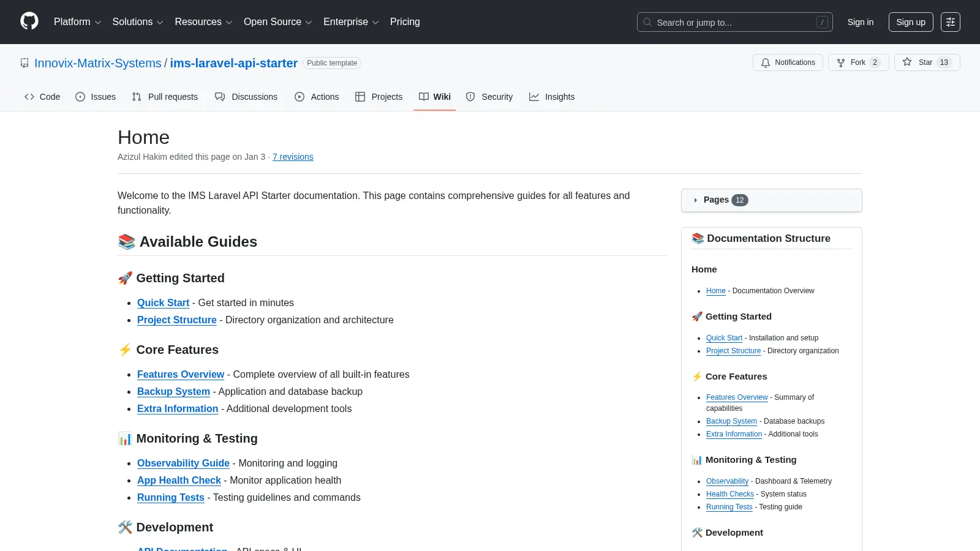Click the Star icon
980x551 pixels.
907,62
